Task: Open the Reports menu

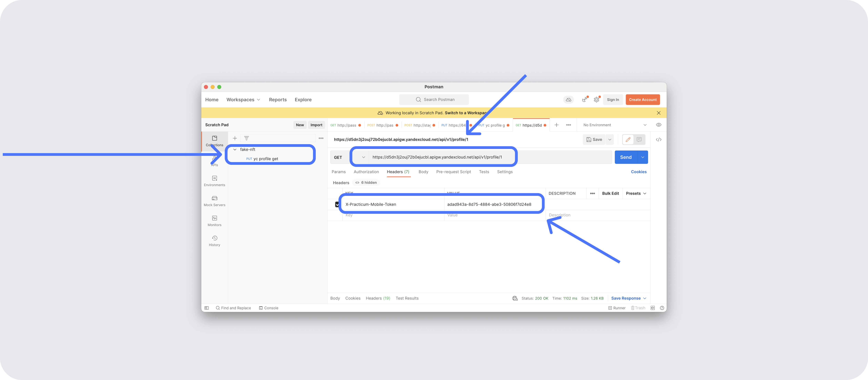Action: coord(278,100)
